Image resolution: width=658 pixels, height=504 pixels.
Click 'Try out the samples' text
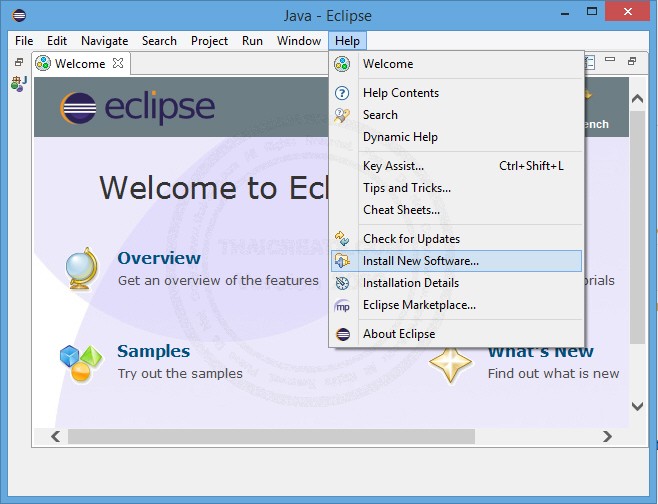click(x=180, y=373)
